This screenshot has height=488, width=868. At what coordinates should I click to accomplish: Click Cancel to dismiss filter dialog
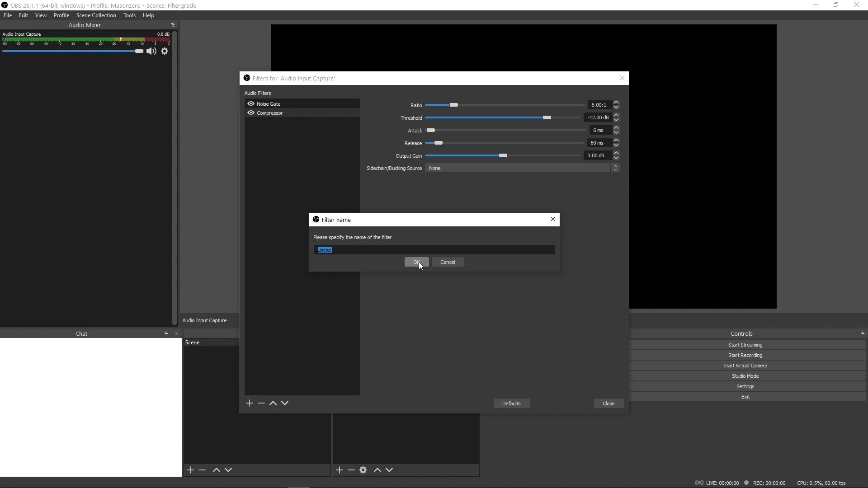point(448,262)
